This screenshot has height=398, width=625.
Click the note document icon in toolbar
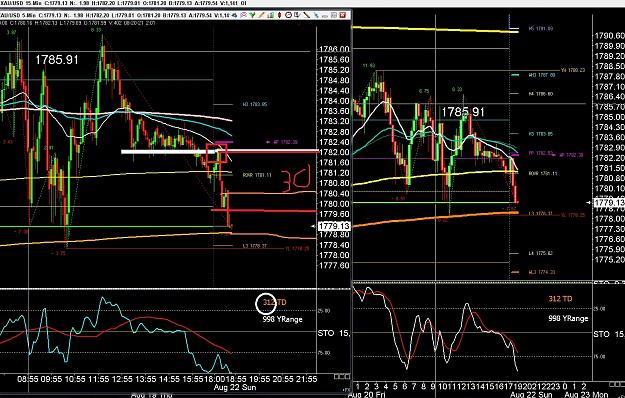[x=297, y=15]
